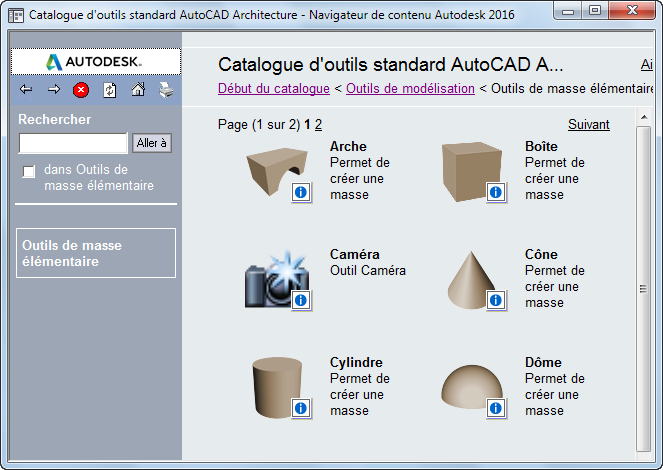Viewport: 663px width, 470px height.
Task: Click the 'Dôme' title text
Action: 543,362
